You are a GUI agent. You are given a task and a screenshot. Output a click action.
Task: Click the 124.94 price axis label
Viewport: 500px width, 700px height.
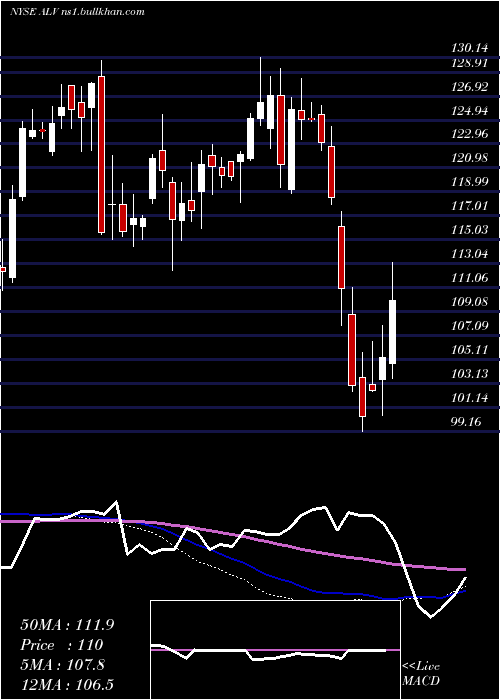click(x=469, y=110)
